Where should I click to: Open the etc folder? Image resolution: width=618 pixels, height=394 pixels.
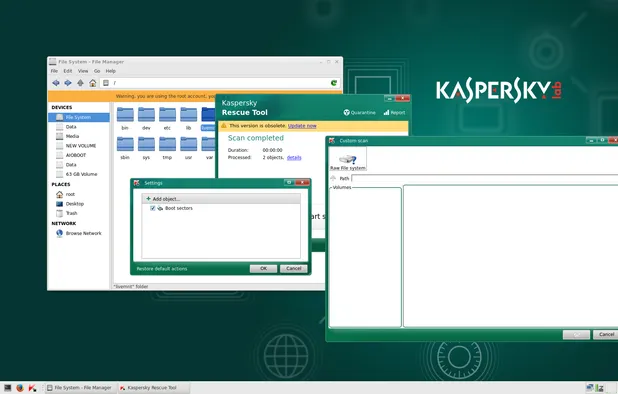click(167, 119)
